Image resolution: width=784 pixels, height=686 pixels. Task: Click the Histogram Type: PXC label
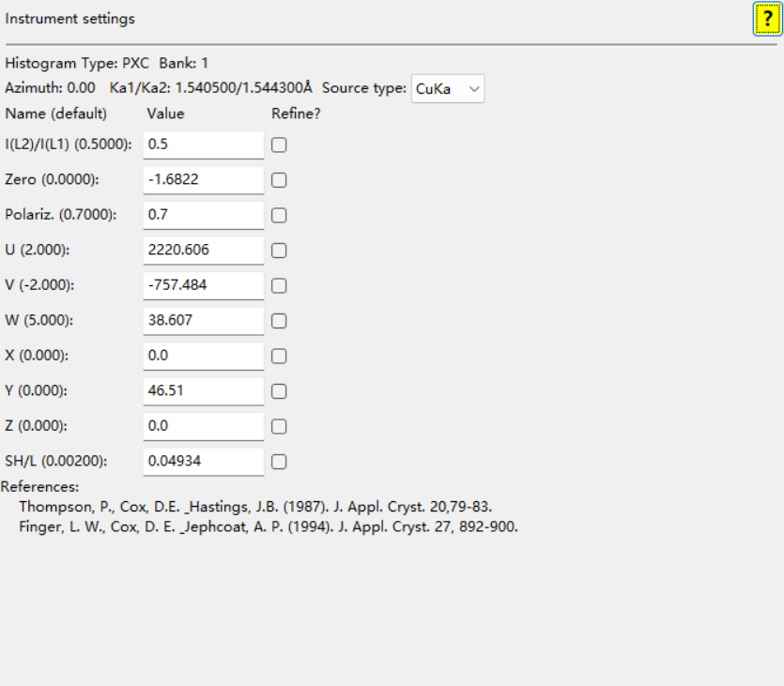point(77,64)
